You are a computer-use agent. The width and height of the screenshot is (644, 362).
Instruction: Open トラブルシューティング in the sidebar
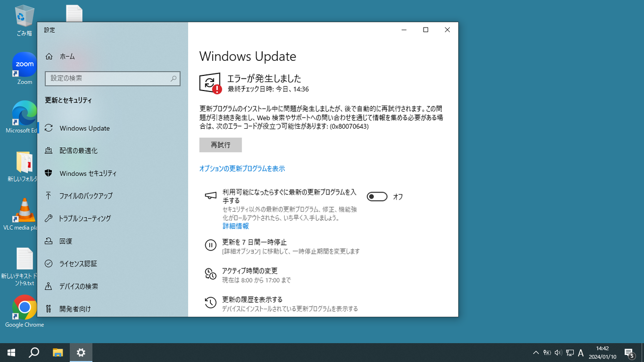[x=113, y=219]
